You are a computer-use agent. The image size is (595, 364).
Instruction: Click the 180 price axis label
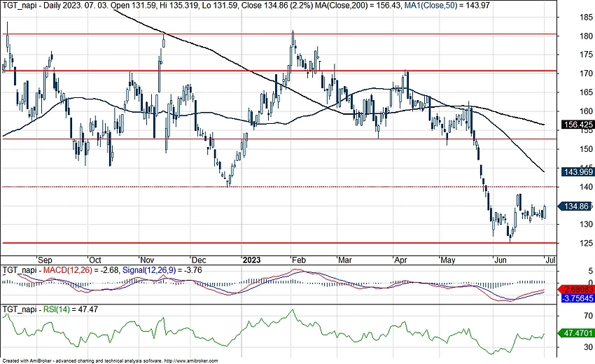coord(587,36)
